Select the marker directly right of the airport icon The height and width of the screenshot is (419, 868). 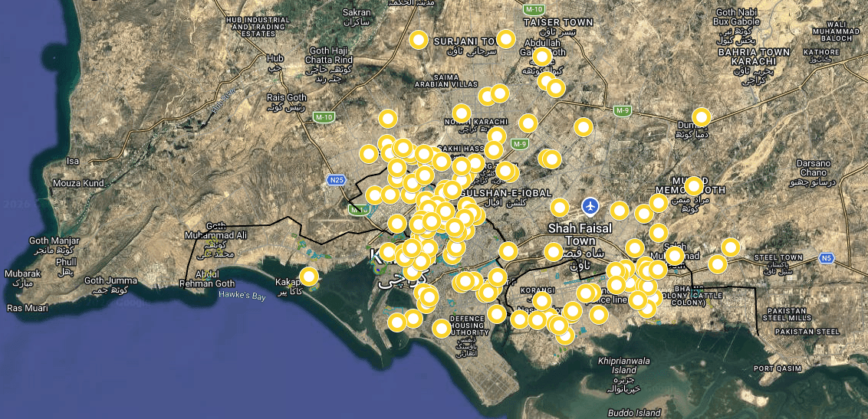620,211
